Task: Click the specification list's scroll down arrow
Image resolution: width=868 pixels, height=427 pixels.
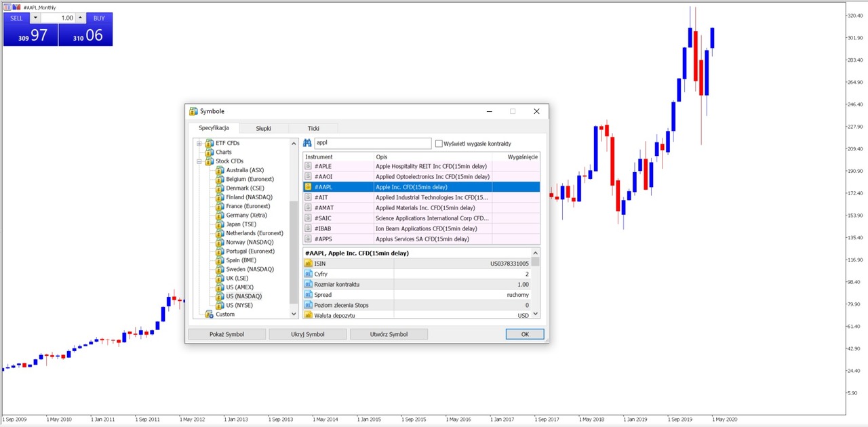Action: coord(536,314)
